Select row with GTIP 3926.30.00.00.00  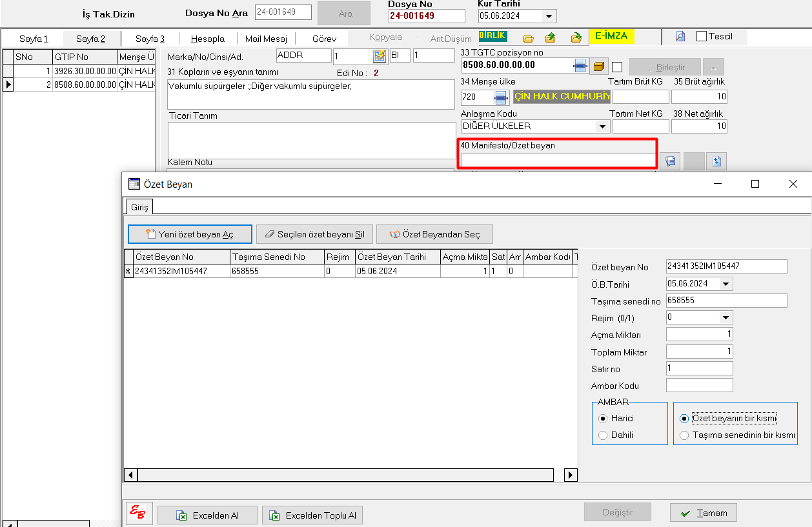[x=79, y=71]
